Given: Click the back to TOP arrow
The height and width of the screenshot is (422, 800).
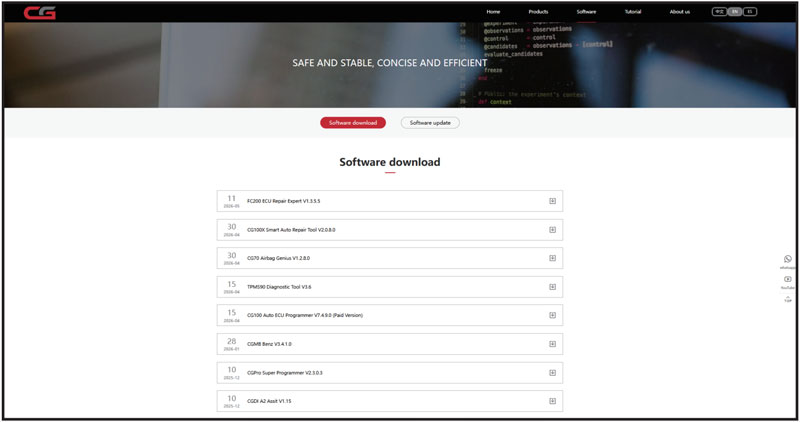Looking at the screenshot, I should pos(788,299).
